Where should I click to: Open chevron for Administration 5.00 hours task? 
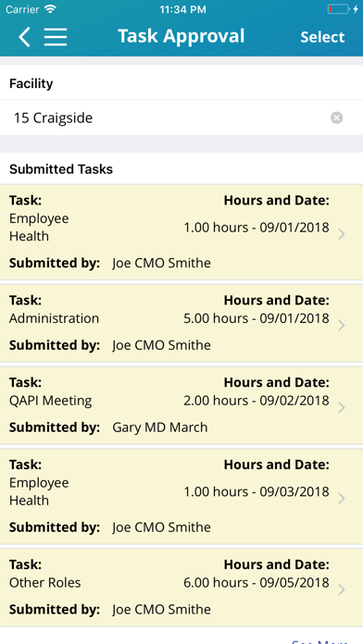coord(341,326)
